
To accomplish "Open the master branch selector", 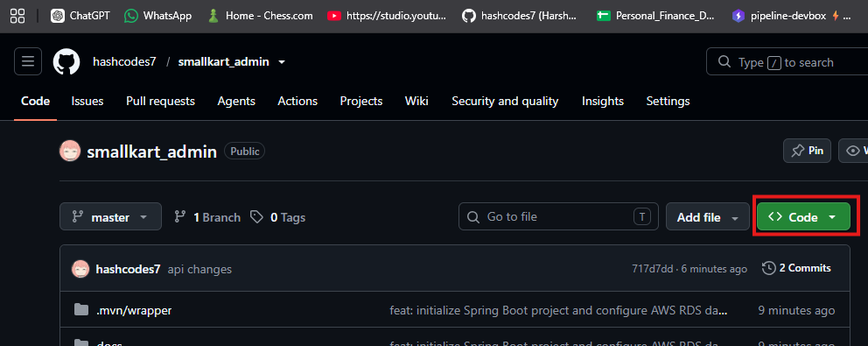I will 111,217.
